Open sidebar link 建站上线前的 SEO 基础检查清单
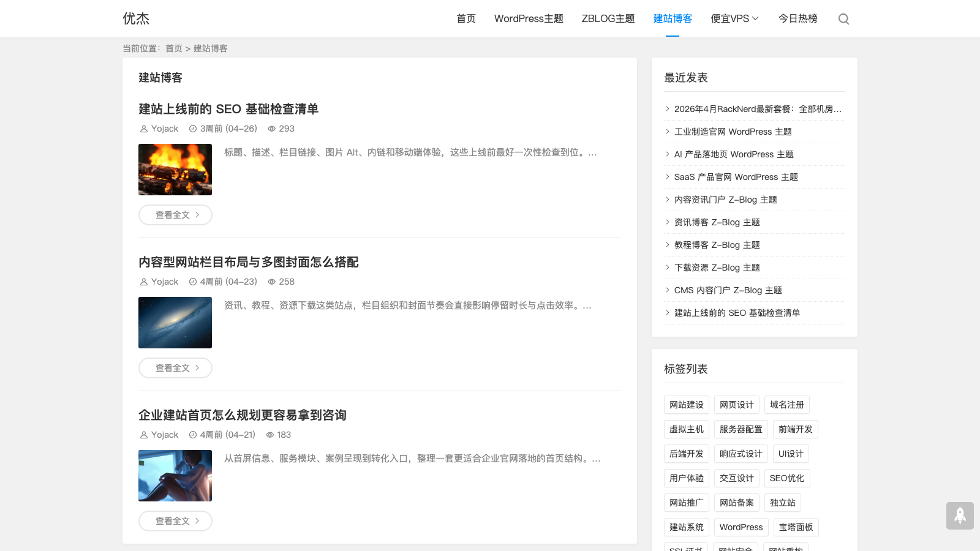The height and width of the screenshot is (551, 980). (x=737, y=313)
